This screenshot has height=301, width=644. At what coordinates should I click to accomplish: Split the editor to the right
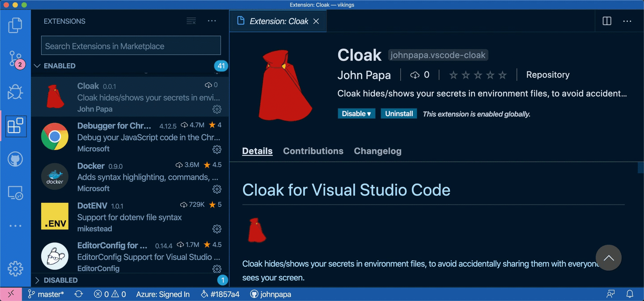tap(607, 21)
